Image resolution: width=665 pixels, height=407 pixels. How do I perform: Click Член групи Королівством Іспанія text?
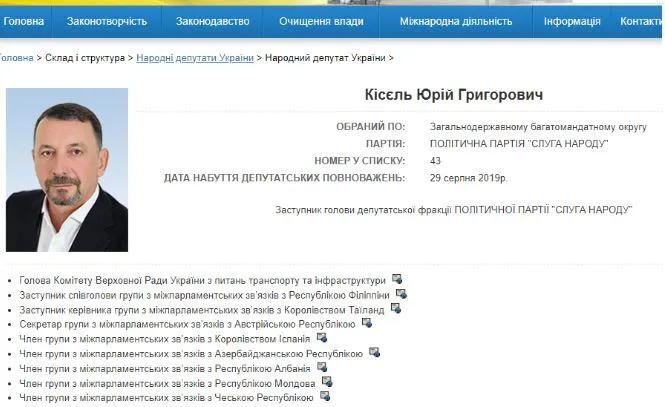pos(165,339)
